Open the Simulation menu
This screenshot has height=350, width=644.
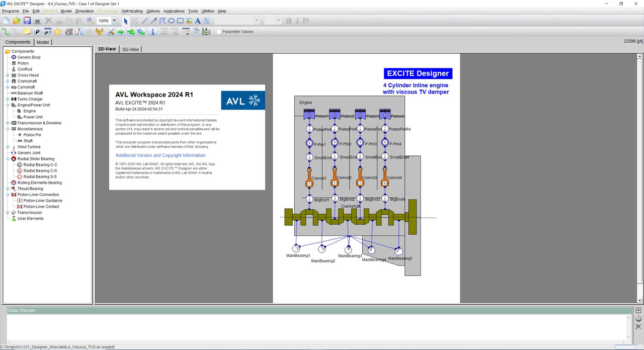pos(85,11)
